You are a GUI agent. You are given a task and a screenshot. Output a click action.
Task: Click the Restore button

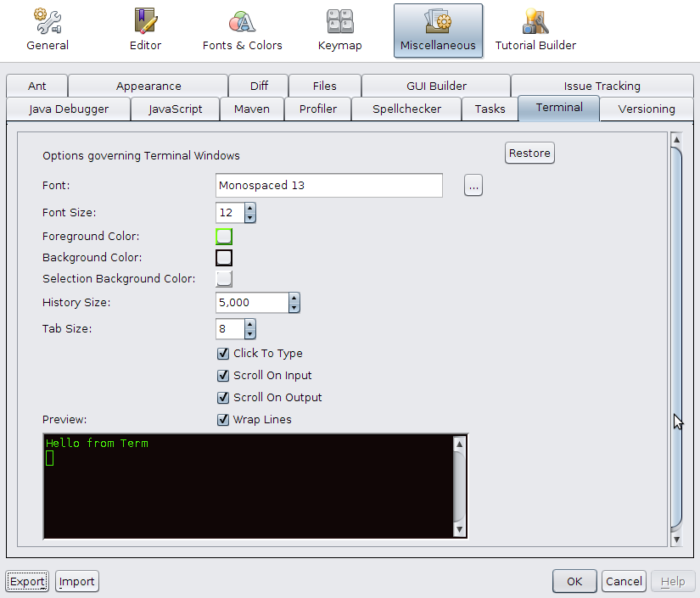pos(529,153)
